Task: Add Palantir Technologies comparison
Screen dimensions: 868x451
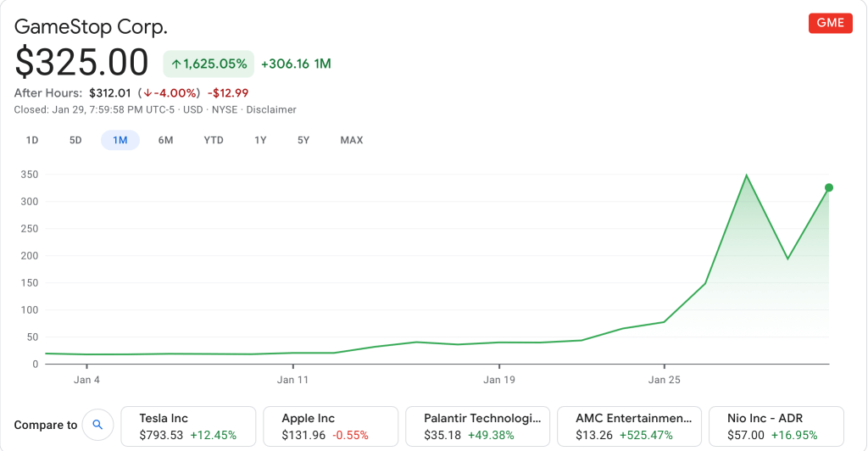Action: click(478, 426)
